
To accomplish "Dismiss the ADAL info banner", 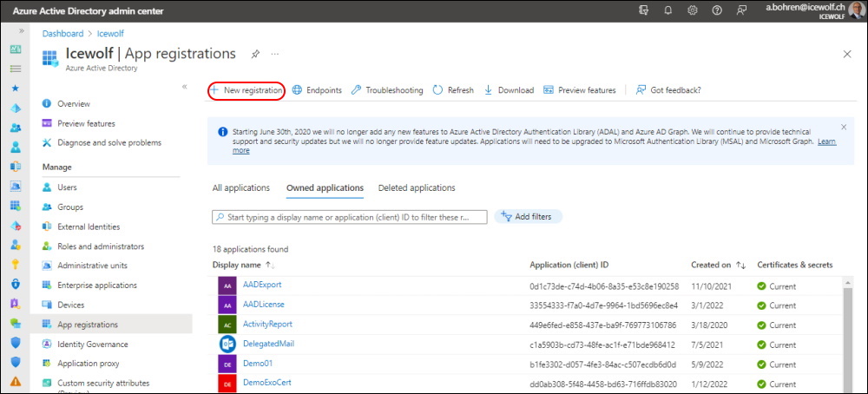I will click(844, 127).
